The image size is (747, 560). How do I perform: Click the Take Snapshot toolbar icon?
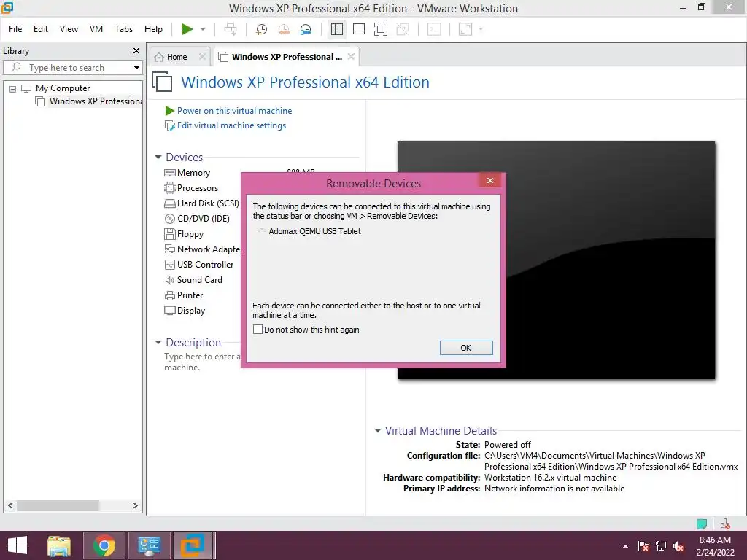click(x=261, y=29)
